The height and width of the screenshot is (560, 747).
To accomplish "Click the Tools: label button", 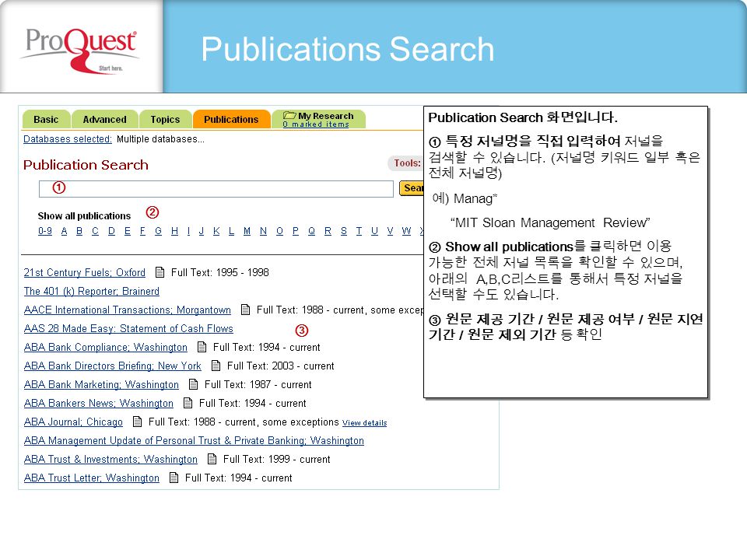I will coord(405,163).
